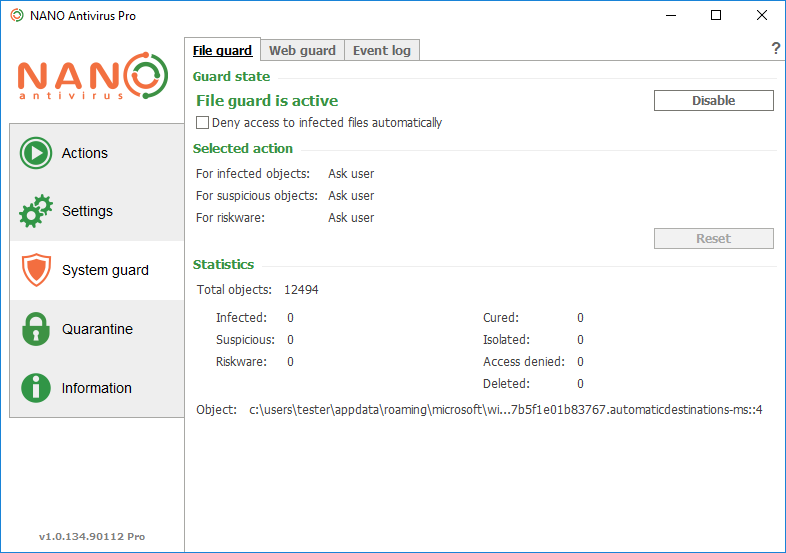Disable the file guard
The image size is (786, 553).
click(713, 100)
